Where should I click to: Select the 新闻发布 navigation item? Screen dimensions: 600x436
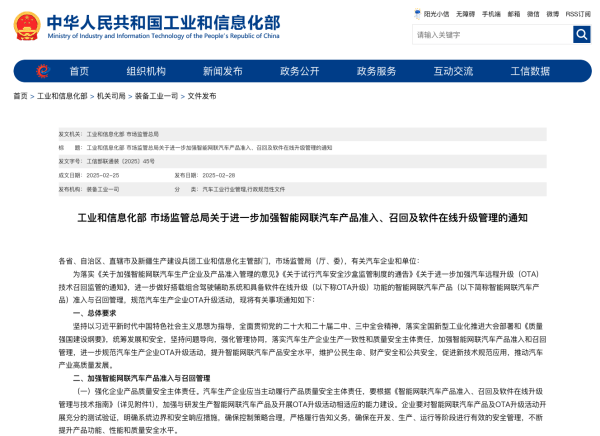pyautogui.click(x=223, y=71)
